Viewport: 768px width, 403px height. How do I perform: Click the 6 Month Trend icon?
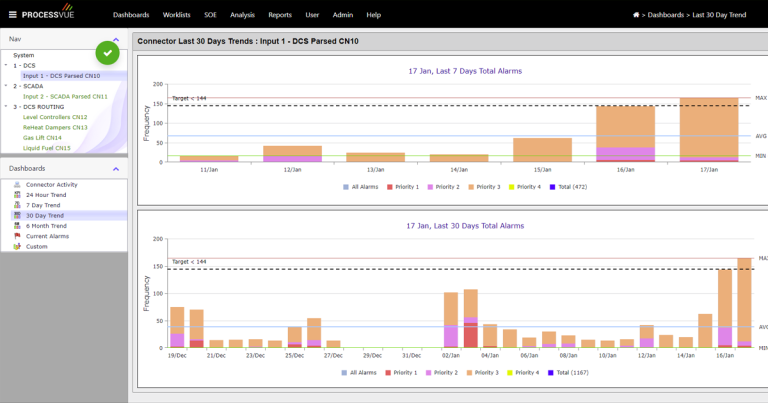coord(17,226)
